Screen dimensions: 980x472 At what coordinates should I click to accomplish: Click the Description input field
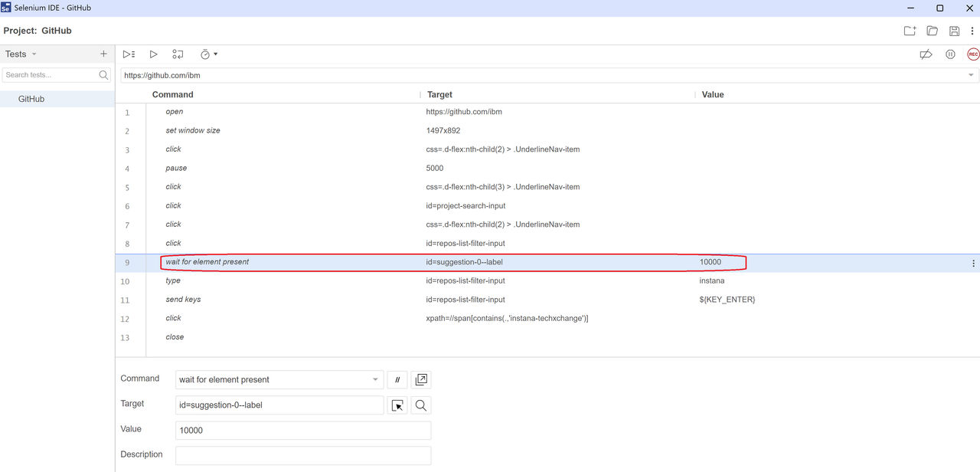pos(303,456)
